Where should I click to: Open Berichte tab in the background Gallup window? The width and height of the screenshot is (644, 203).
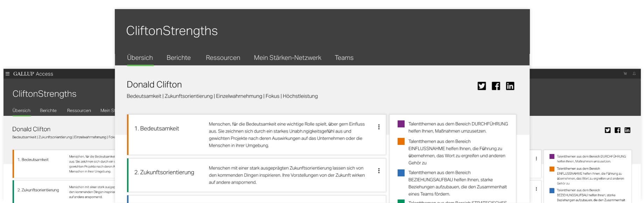(x=48, y=111)
